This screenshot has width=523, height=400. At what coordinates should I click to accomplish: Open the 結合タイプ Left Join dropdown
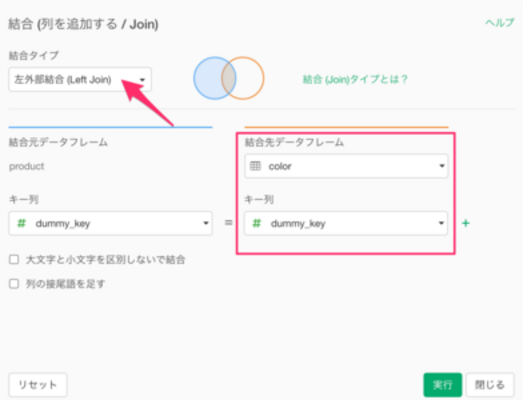[80, 79]
